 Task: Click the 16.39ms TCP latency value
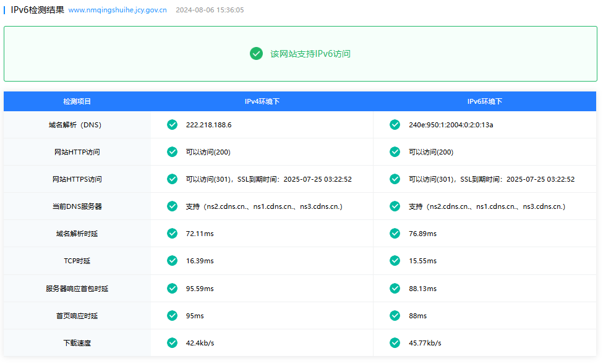click(x=200, y=261)
